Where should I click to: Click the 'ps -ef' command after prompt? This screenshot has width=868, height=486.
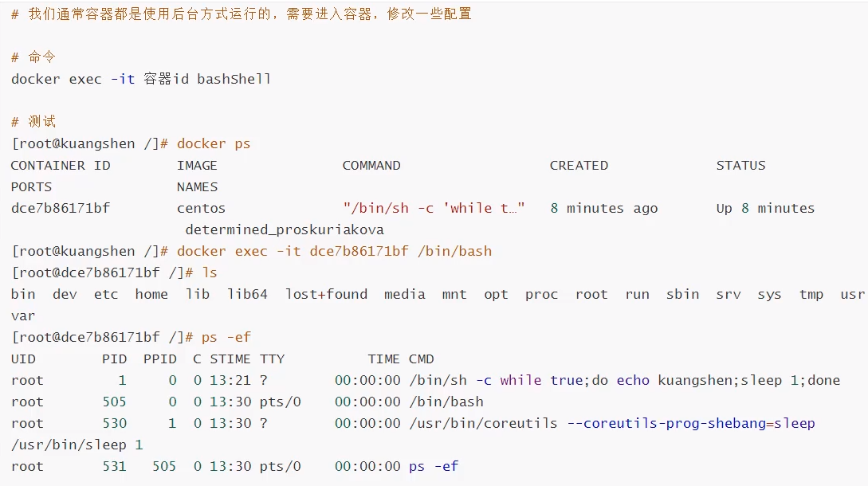point(226,338)
